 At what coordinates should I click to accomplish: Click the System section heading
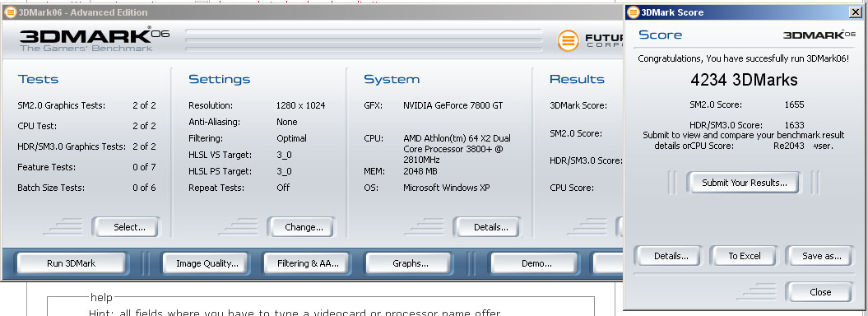click(392, 79)
